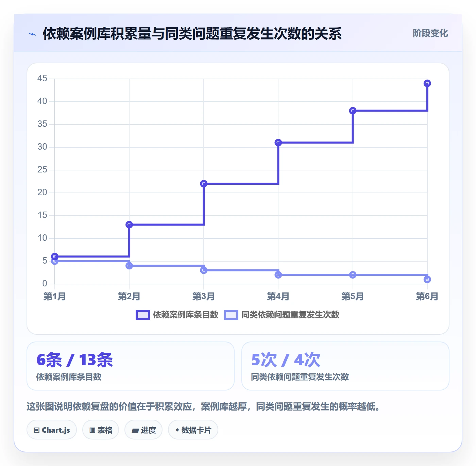This screenshot has height=466, width=476.
Task: Click the 第3月 x-axis label
Action: coord(204,296)
